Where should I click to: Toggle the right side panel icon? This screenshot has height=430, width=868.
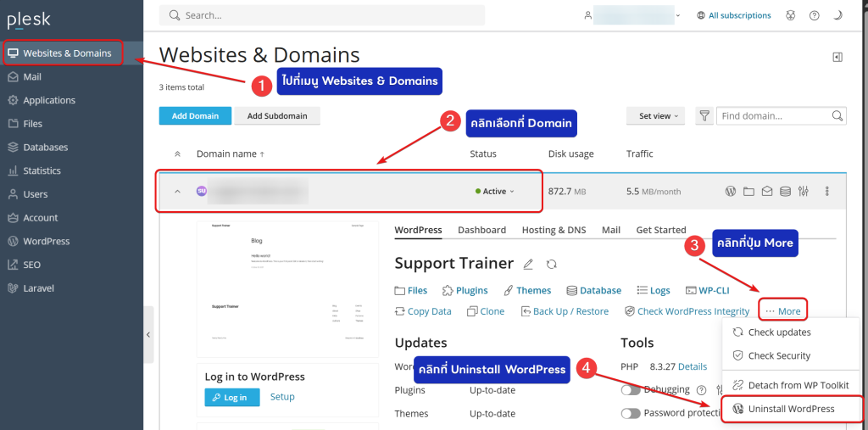(x=837, y=57)
